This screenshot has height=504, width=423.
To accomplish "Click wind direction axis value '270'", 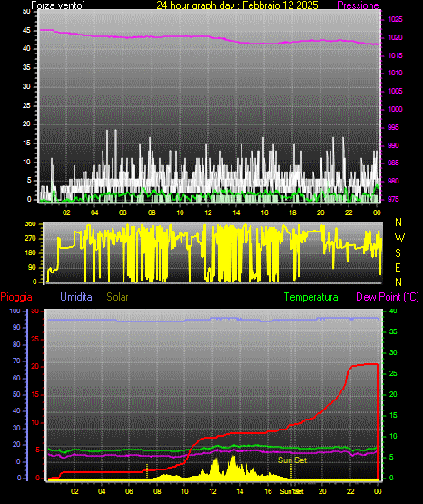I will click(30, 239).
